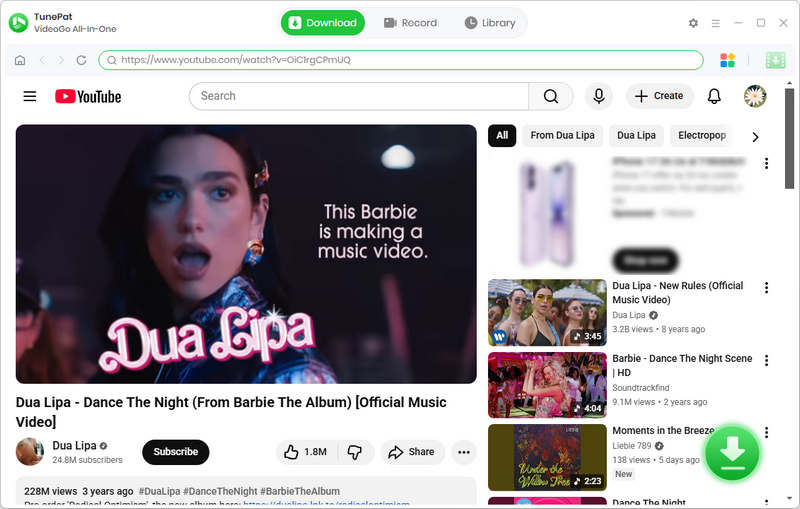The height and width of the screenshot is (509, 800).
Task: Open the TunePat settings gear
Action: 693,23
